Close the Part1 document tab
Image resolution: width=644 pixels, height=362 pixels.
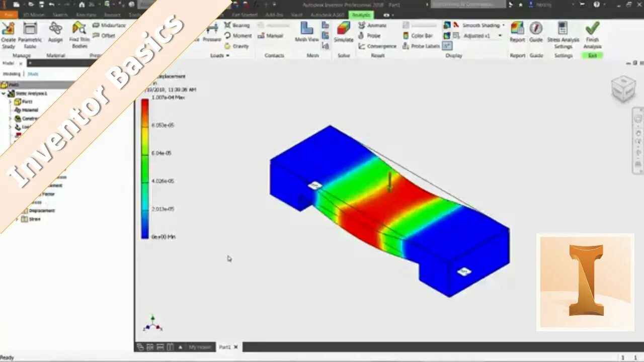(x=235, y=347)
